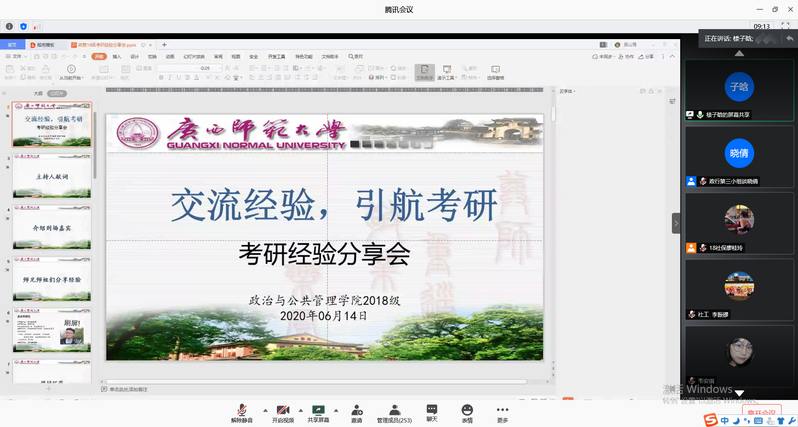Open the font size dropdown box
Image resolution: width=798 pixels, height=427 pixels.
pos(210,68)
